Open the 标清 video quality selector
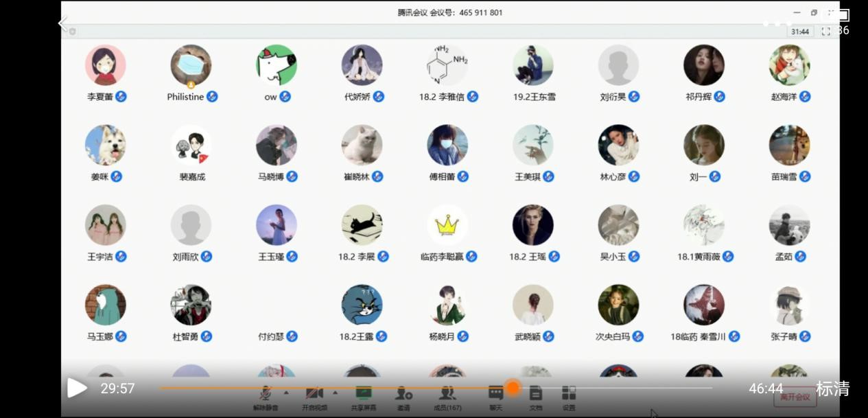The width and height of the screenshot is (868, 418). tap(832, 389)
